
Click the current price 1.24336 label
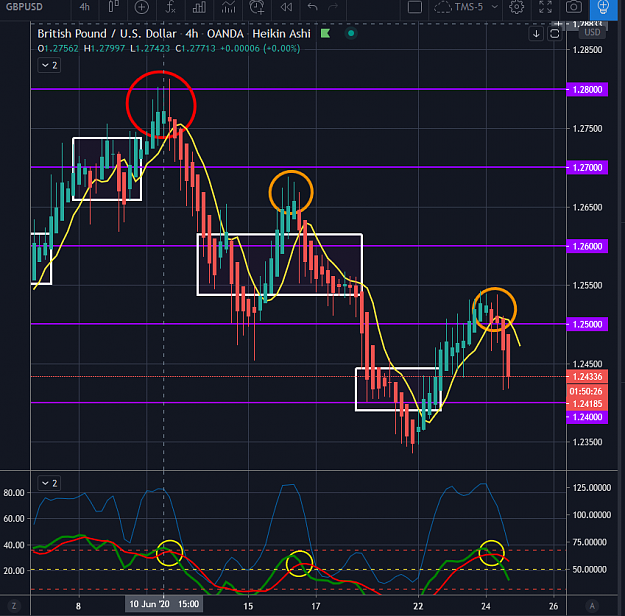pyautogui.click(x=587, y=376)
